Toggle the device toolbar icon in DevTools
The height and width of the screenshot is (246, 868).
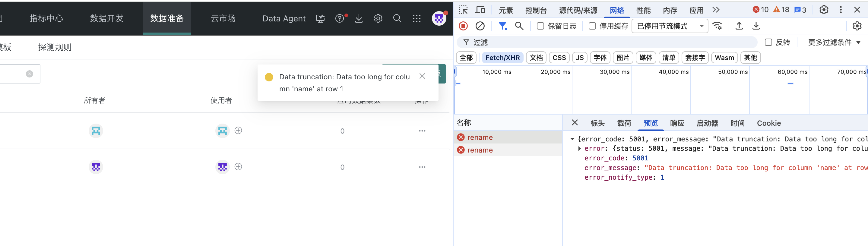(x=480, y=10)
